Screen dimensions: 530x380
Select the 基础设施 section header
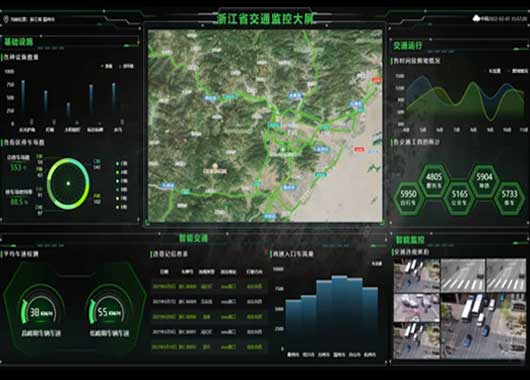(19, 42)
